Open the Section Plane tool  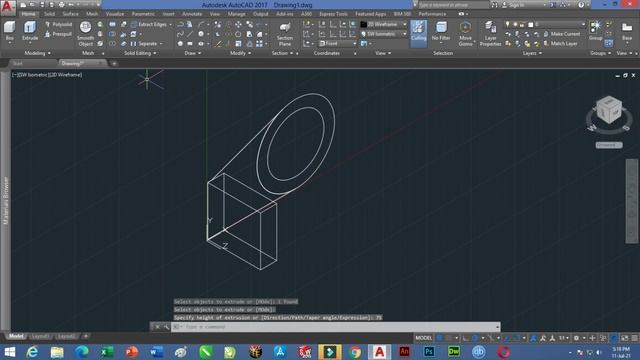coord(285,34)
